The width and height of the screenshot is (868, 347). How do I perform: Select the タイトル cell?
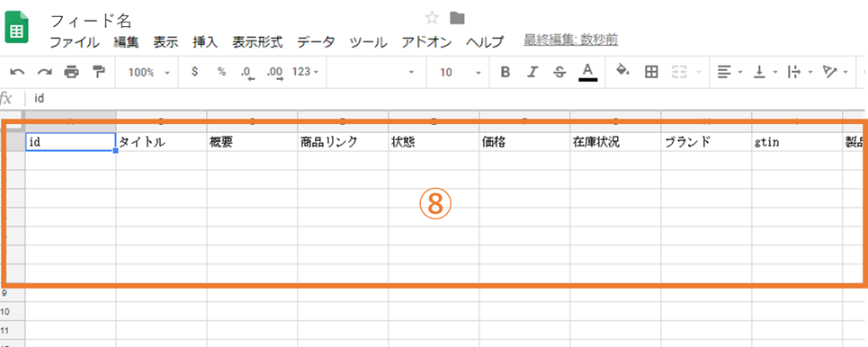tap(161, 142)
